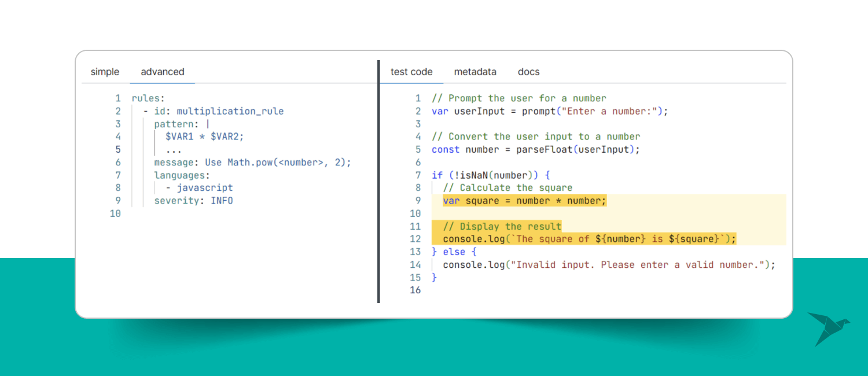868x376 pixels.
Task: Select the advanced tab
Action: (x=163, y=72)
